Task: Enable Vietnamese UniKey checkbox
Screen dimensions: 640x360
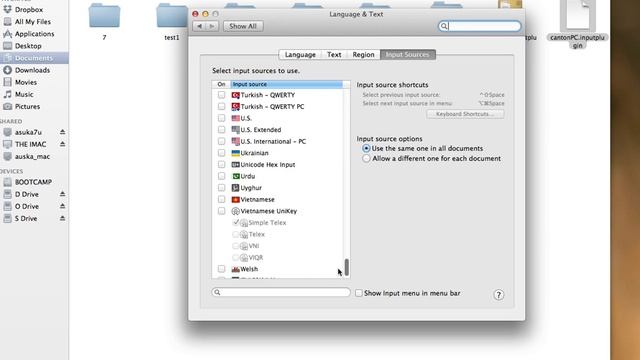Action: 221,211
